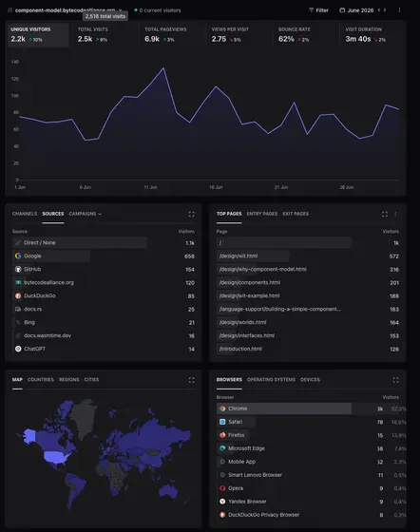The height and width of the screenshot is (532, 420).
Task: Switch to the Countries tab
Action: tap(41, 379)
